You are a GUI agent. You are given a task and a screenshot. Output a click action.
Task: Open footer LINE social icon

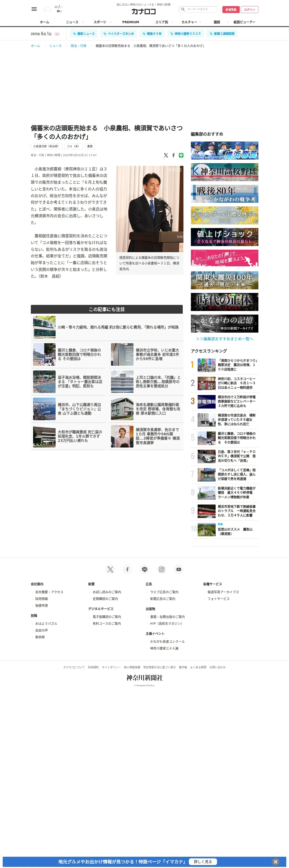[x=145, y=569]
